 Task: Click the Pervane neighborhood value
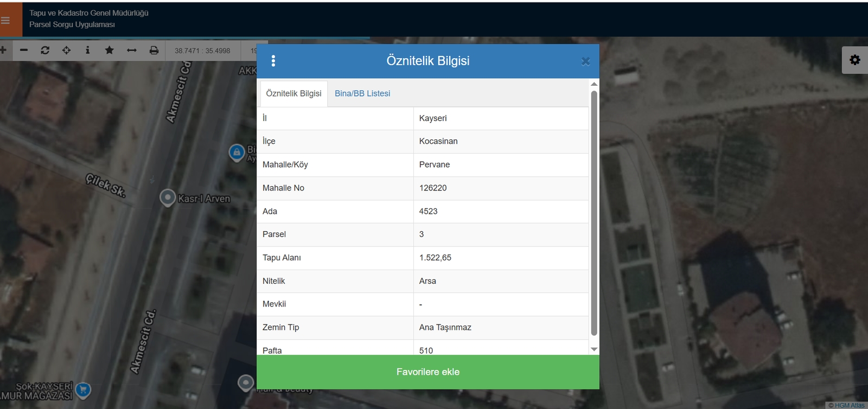coord(435,164)
